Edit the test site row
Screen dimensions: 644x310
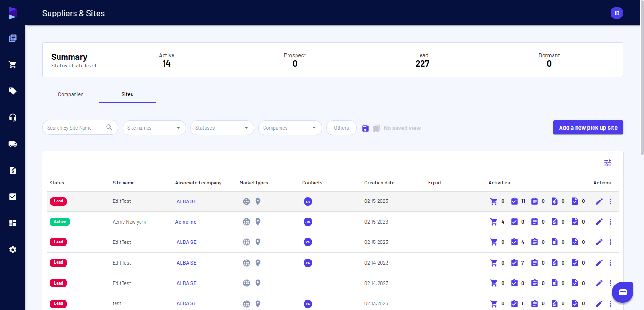click(599, 304)
